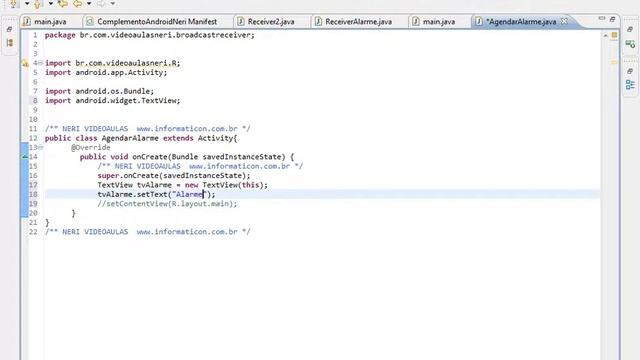Click import android.widget.TextView line
This screenshot has width=640, height=360.
coord(112,100)
